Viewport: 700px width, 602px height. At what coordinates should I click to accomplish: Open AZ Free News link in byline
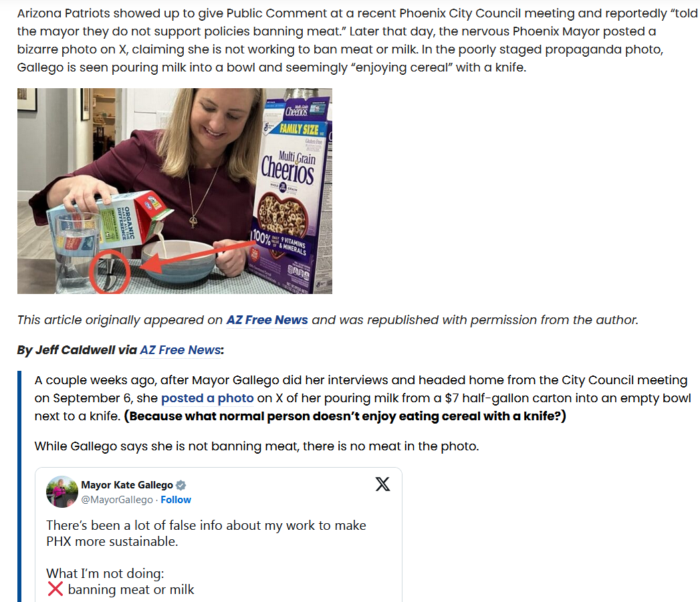click(181, 350)
